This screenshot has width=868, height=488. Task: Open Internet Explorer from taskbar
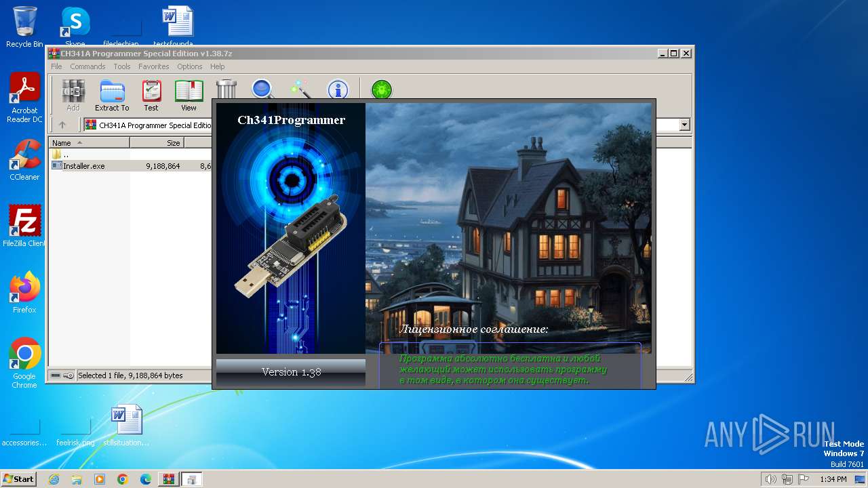click(x=54, y=479)
